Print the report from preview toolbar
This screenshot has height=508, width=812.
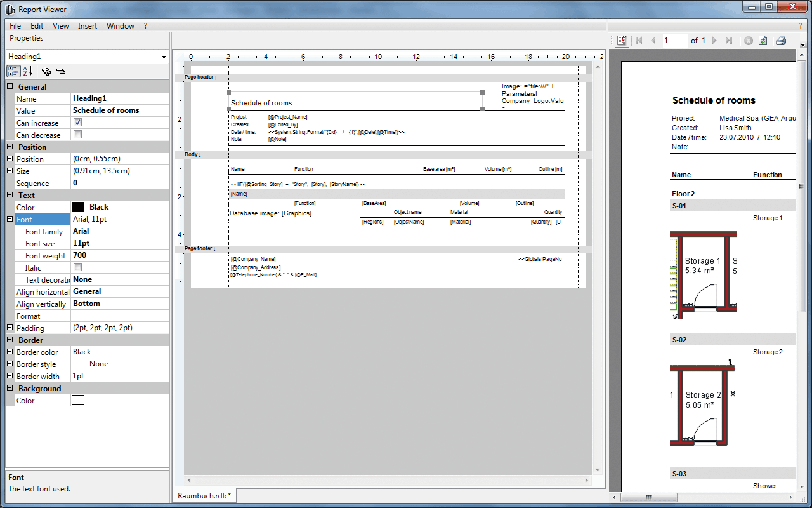tap(781, 40)
